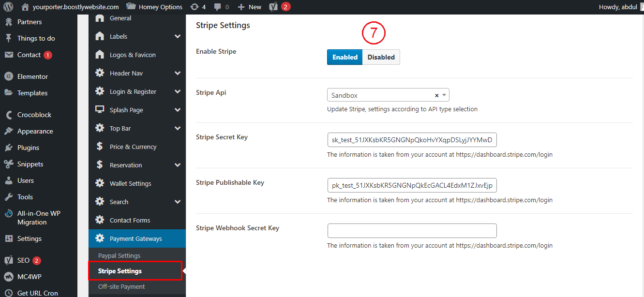Click the Crocoblock sidebar icon
Screen dimensions: 644x297
[9, 115]
